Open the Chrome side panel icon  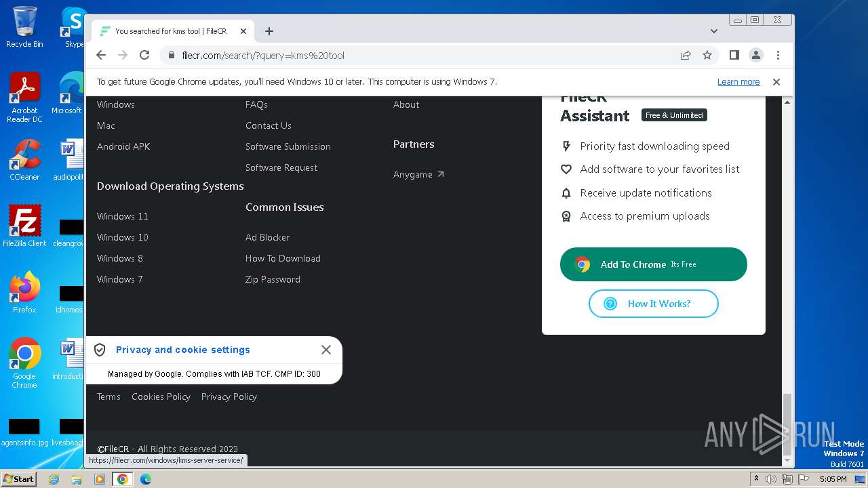click(734, 55)
